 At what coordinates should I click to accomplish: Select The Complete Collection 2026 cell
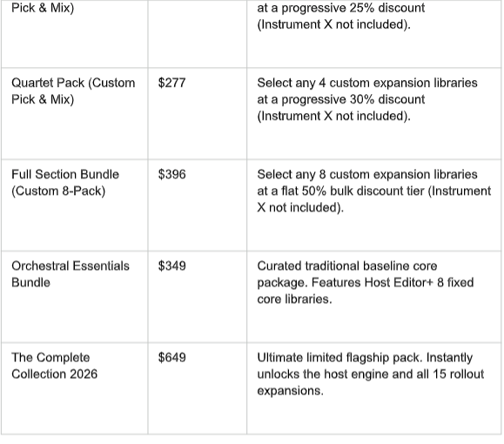click(x=74, y=388)
